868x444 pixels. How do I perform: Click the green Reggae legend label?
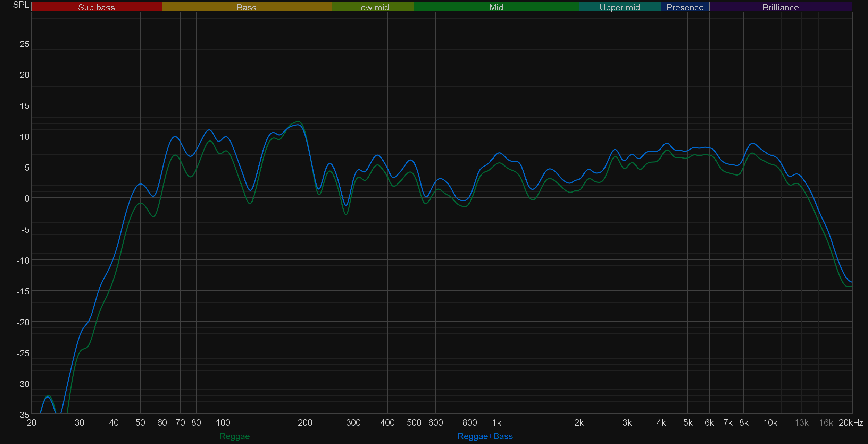point(234,436)
